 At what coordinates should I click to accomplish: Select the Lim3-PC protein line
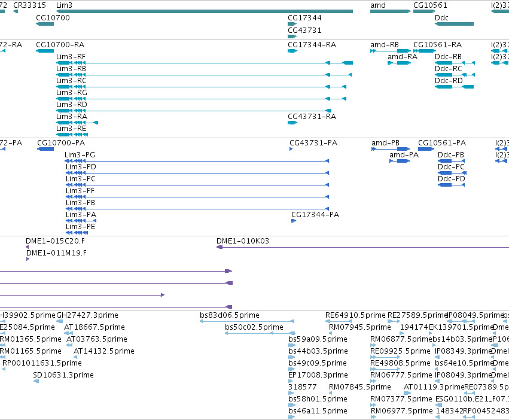pyautogui.click(x=197, y=185)
